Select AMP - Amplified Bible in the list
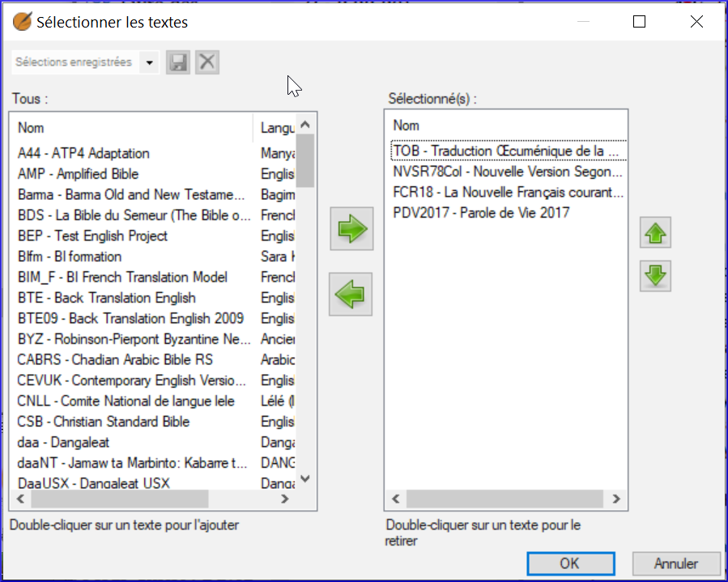 click(78, 174)
